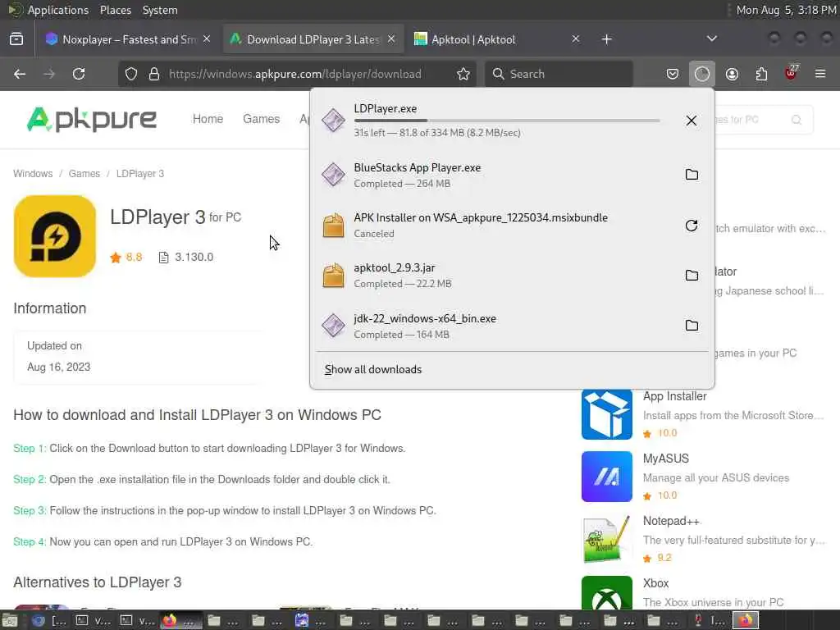Bookmark this page with the star
Screen dimensions: 840x630
463,74
